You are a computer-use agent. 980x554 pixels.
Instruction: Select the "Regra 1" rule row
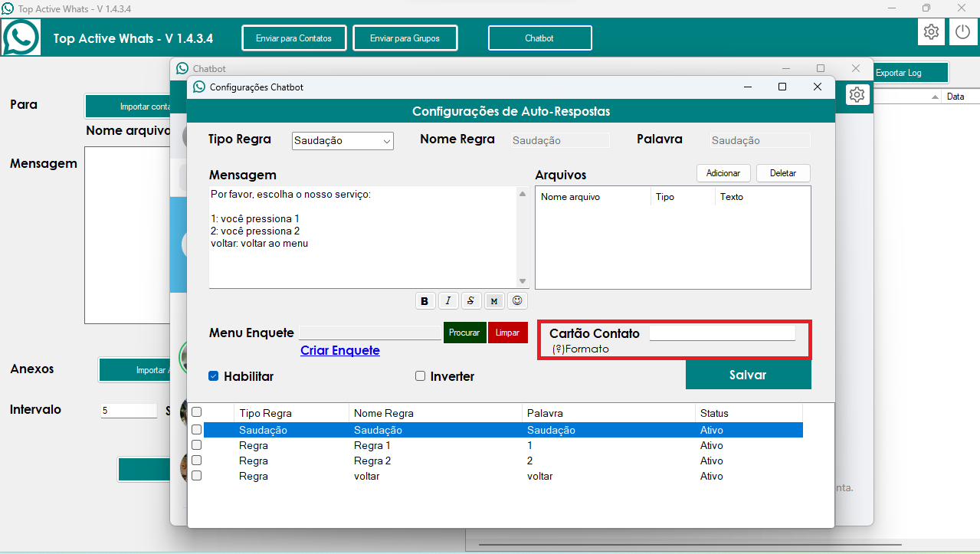click(x=503, y=445)
